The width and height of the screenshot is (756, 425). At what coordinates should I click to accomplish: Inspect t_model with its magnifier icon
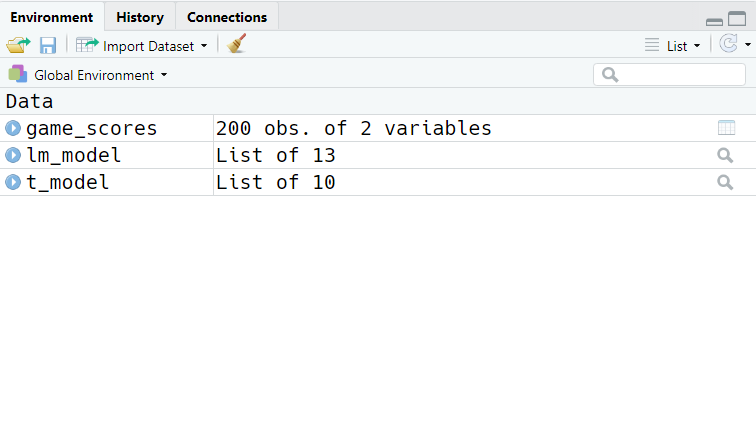pyautogui.click(x=725, y=182)
